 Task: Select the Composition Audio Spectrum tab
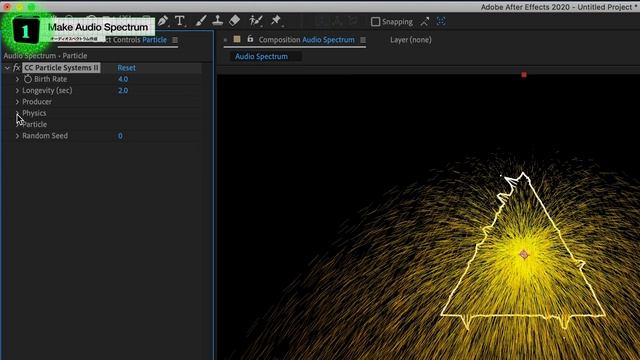[307, 40]
